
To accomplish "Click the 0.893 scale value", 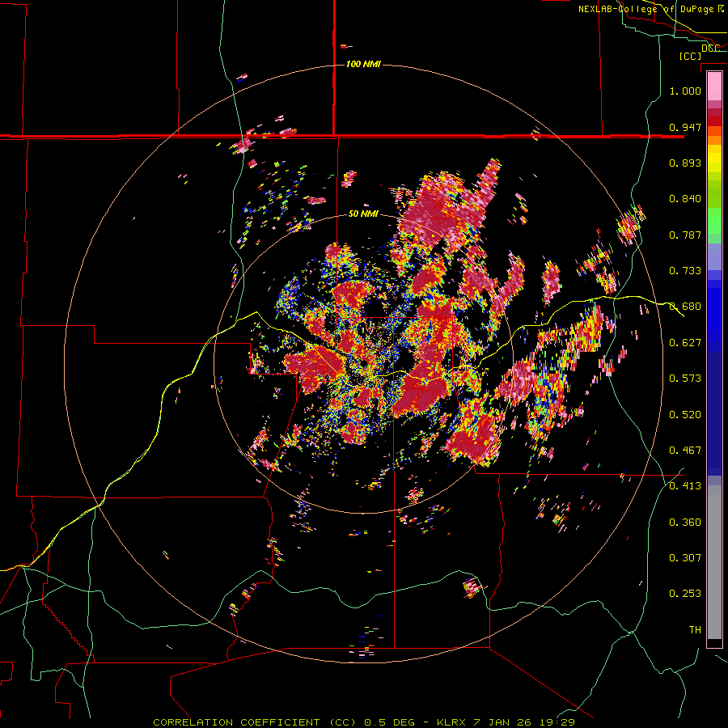I will [685, 163].
